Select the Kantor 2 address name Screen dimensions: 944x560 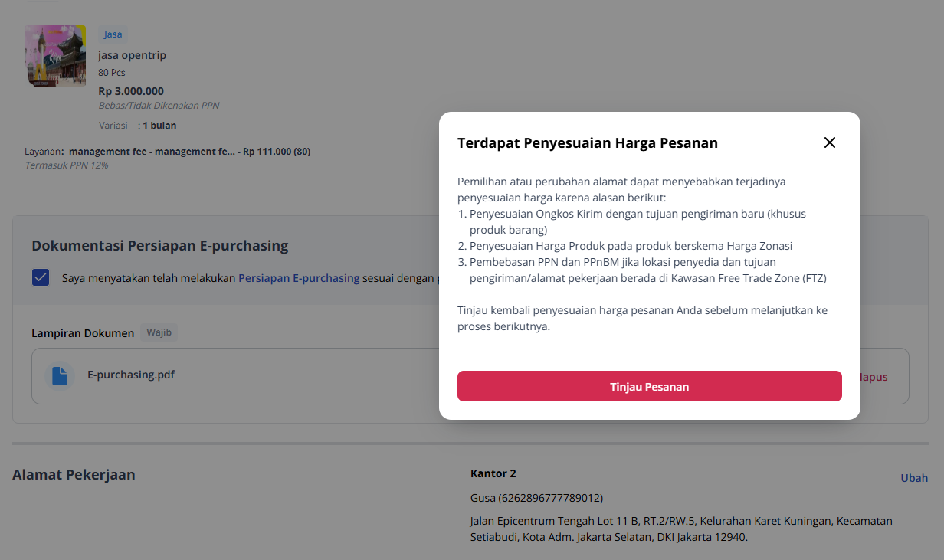click(493, 473)
